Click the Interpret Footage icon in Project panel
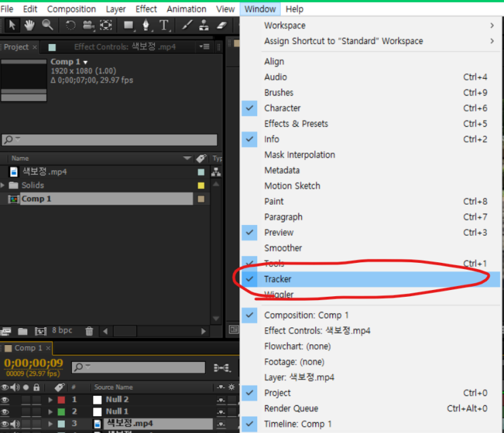This screenshot has height=433, width=504. click(x=5, y=331)
